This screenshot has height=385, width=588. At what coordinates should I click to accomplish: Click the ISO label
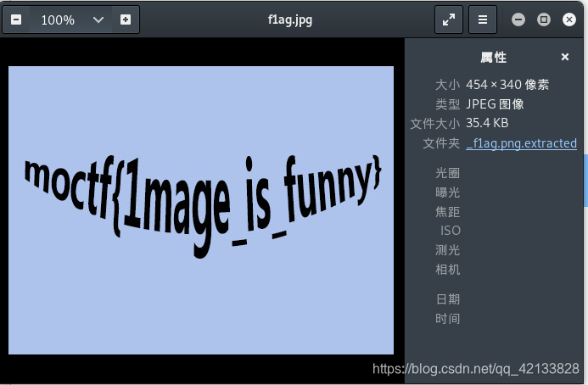pos(451,231)
